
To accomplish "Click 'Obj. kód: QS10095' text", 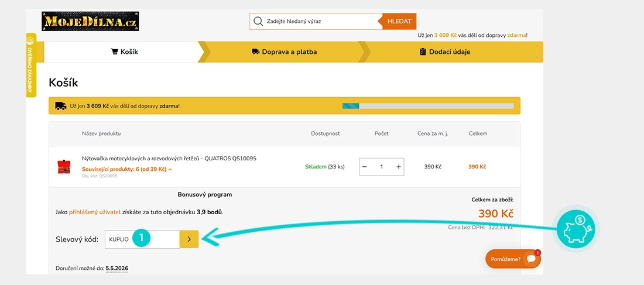I will (x=100, y=176).
